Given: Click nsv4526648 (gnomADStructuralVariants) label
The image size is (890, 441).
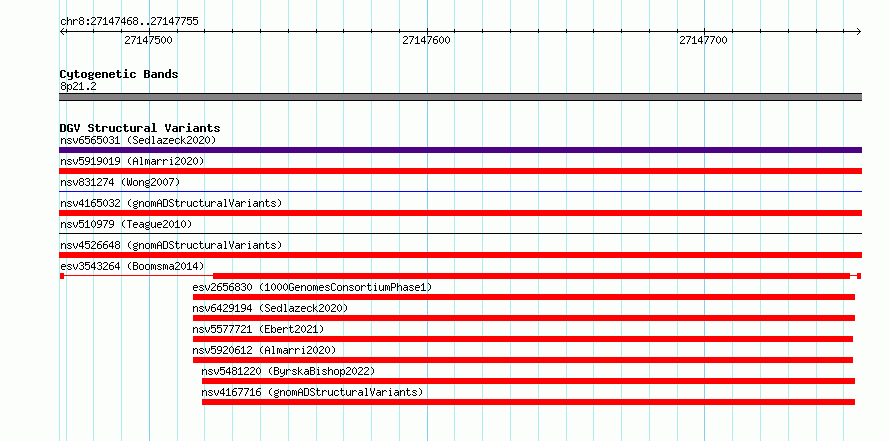Looking at the screenshot, I should pyautogui.click(x=171, y=245).
